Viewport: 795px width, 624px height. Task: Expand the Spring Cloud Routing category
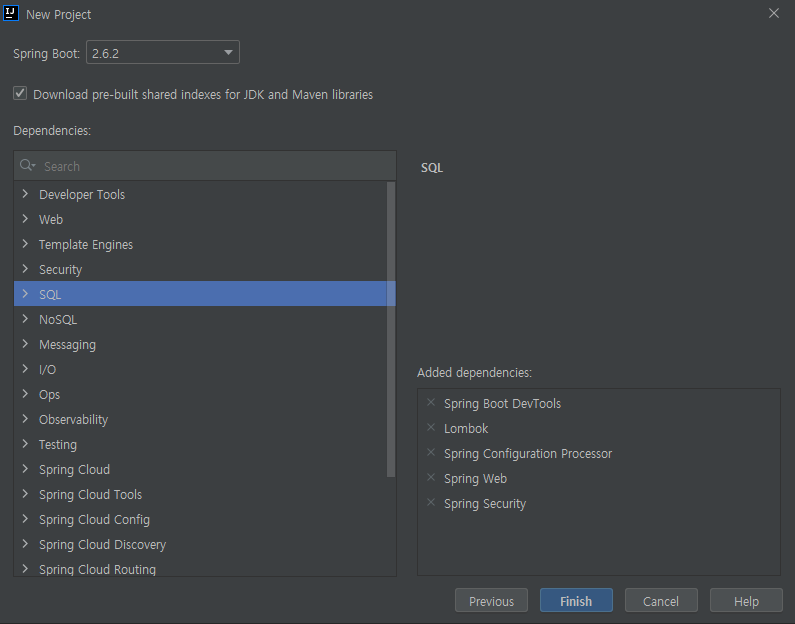pos(25,569)
